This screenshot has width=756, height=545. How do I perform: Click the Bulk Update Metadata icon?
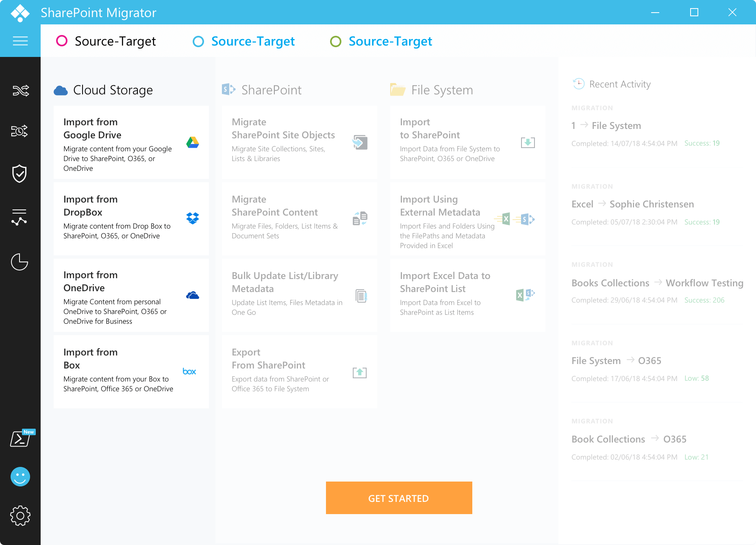point(361,296)
